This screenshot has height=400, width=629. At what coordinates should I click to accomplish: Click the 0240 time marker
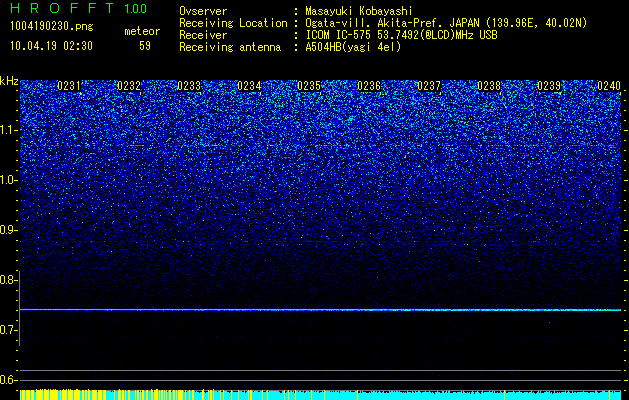609,86
